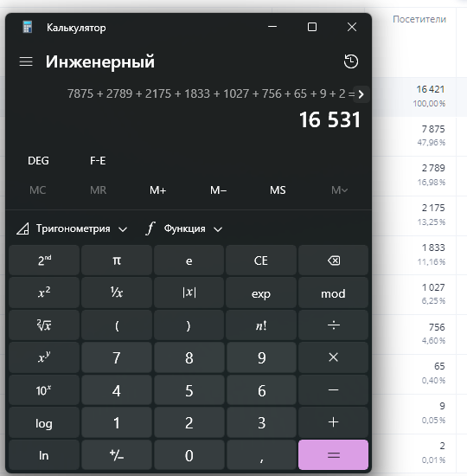The image size is (467, 476).
Task: Click the MR memory recall button
Action: (x=98, y=190)
